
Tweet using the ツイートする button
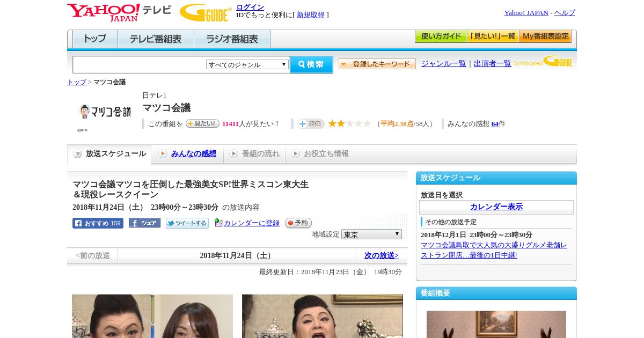tap(187, 223)
